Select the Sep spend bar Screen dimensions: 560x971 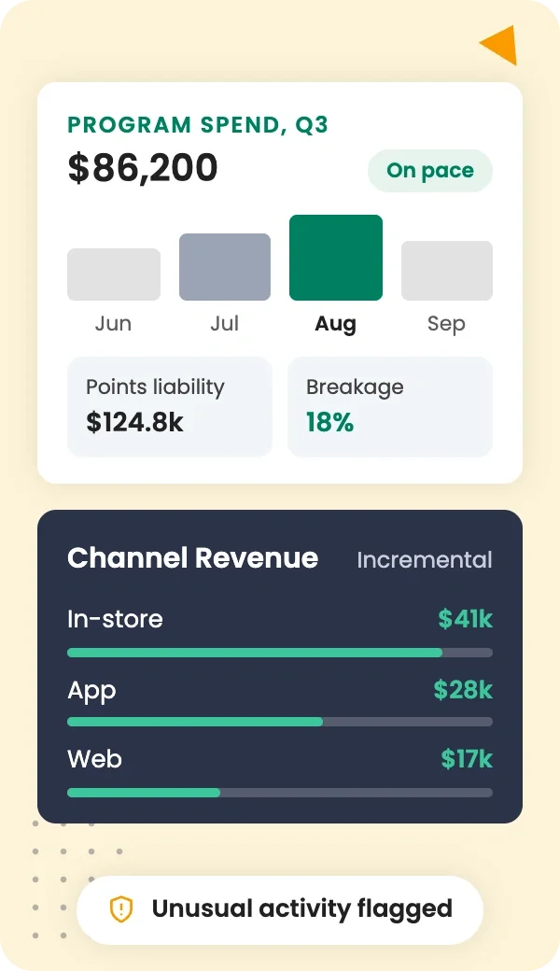447,271
